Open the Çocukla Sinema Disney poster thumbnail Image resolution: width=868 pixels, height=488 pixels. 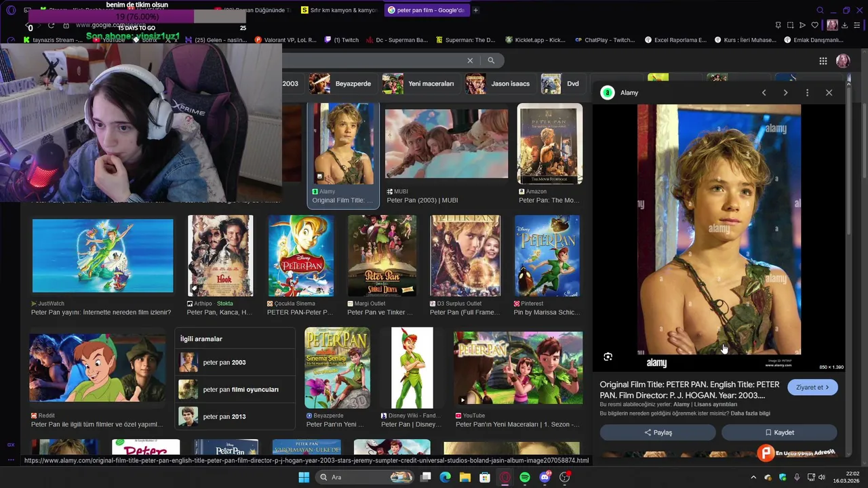tap(300, 256)
